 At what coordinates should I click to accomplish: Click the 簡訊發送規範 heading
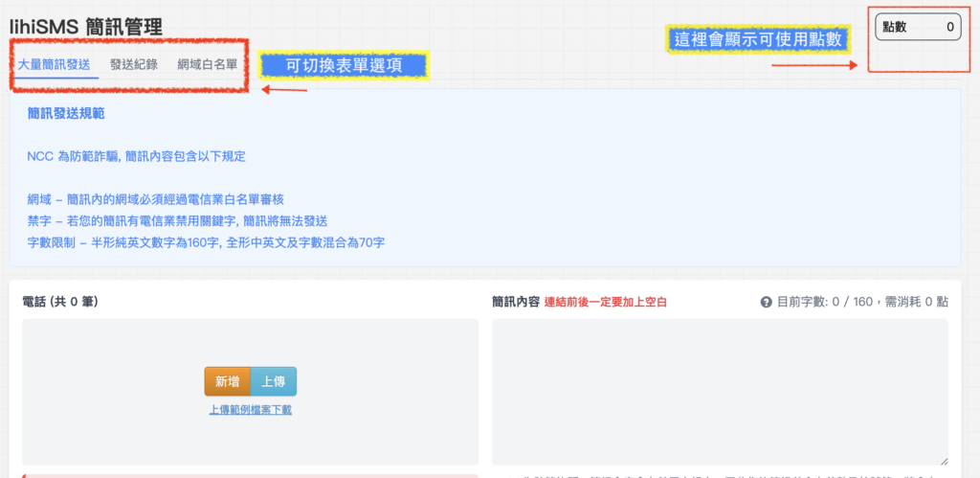[x=66, y=113]
